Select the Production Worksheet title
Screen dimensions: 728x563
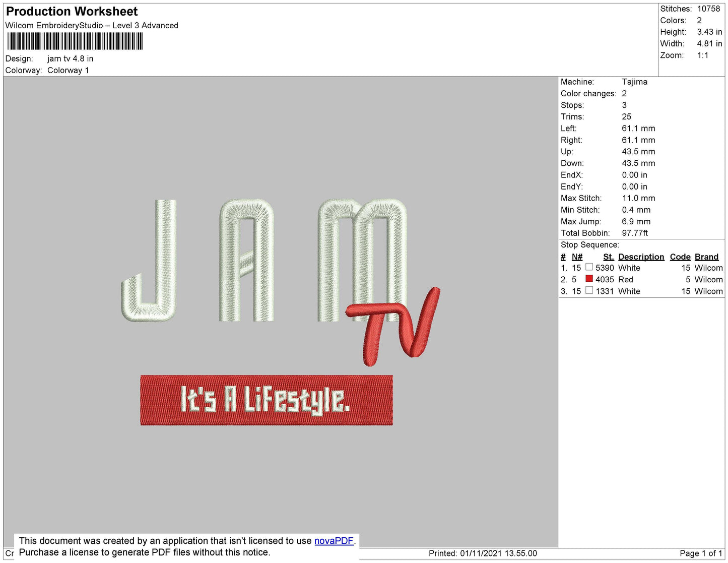point(72,12)
